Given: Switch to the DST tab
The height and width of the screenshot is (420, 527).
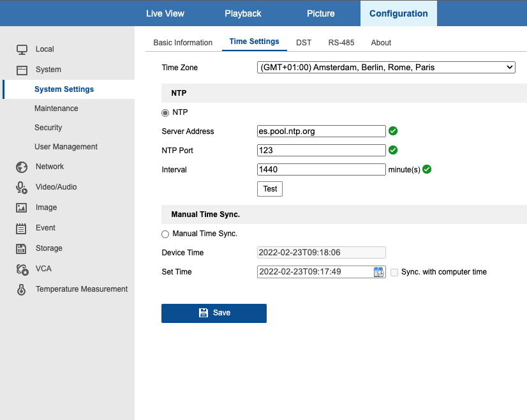Looking at the screenshot, I should coord(304,43).
